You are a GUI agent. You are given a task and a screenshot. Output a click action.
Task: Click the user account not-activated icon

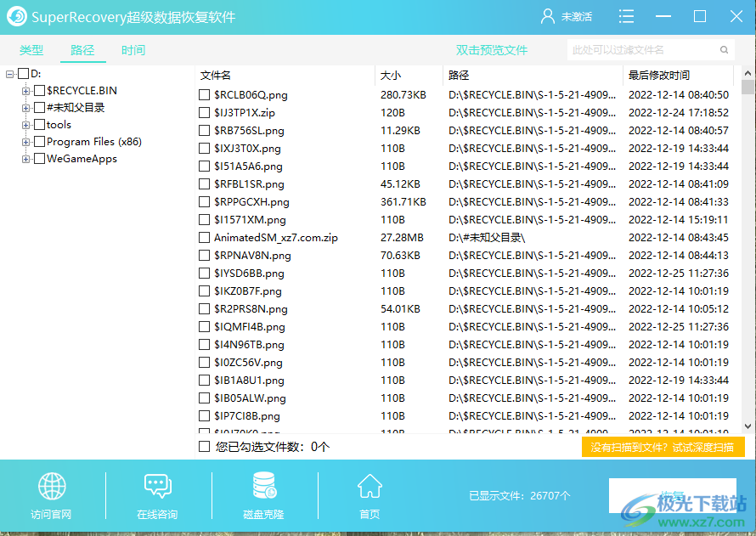coord(547,16)
